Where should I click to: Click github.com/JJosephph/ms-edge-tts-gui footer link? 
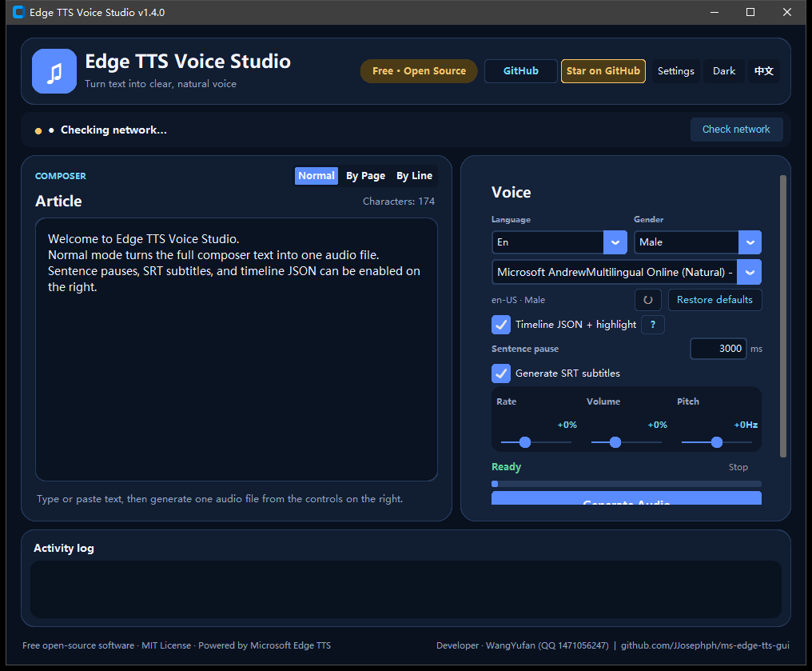(x=706, y=645)
